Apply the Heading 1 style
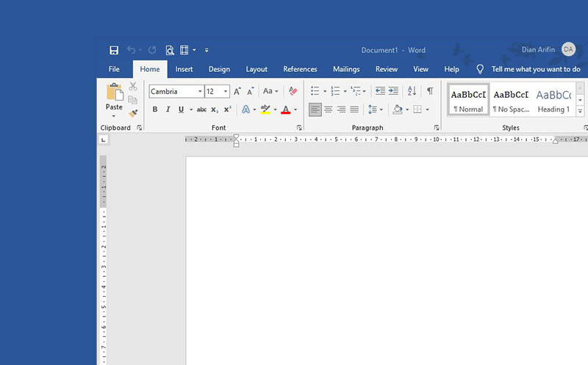588x365 pixels. click(553, 101)
